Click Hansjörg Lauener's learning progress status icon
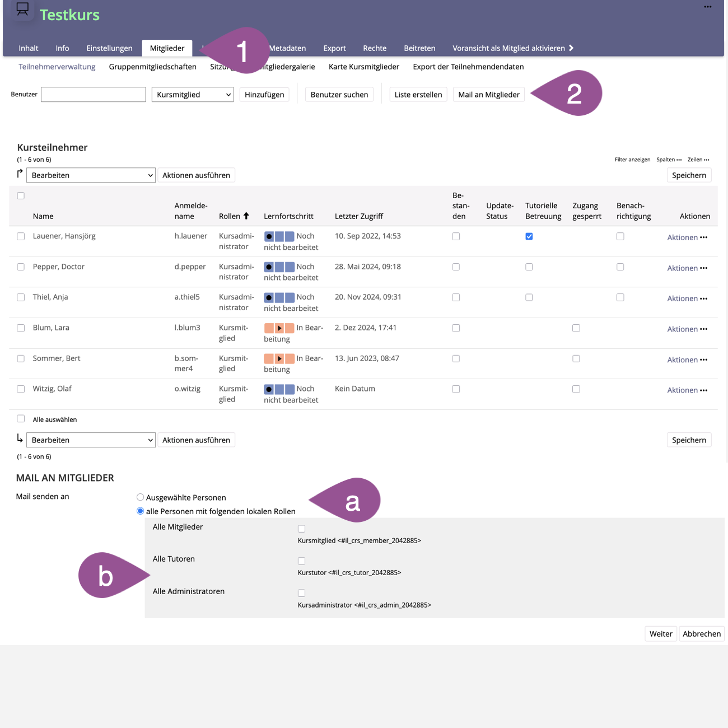 pos(279,236)
